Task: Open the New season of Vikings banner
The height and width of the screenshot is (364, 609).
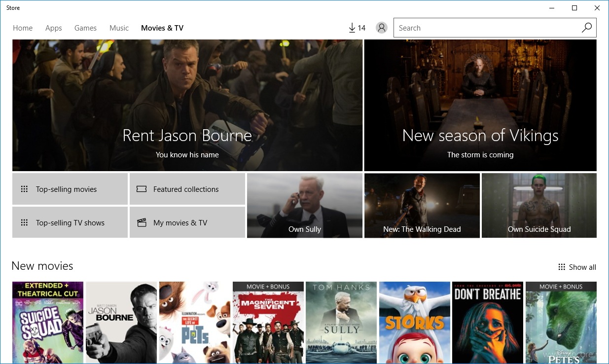Action: pyautogui.click(x=480, y=106)
